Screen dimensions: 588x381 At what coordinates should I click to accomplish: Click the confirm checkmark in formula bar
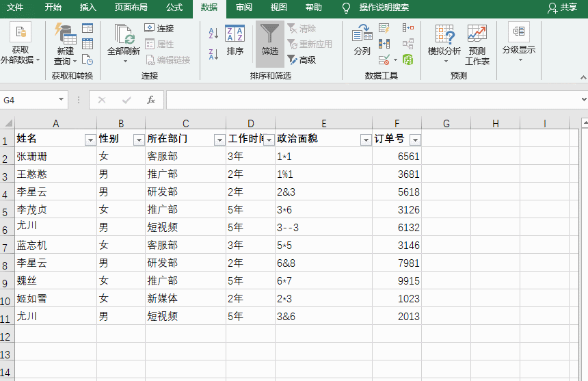[x=126, y=100]
